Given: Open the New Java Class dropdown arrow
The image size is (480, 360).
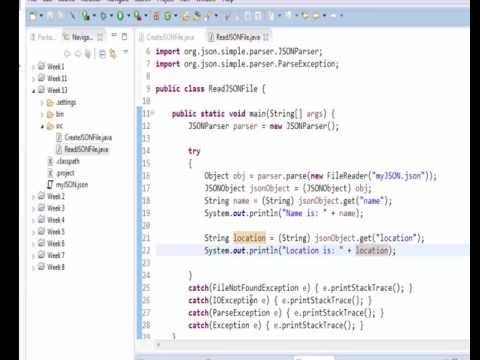Looking at the screenshot, I should [x=176, y=16].
